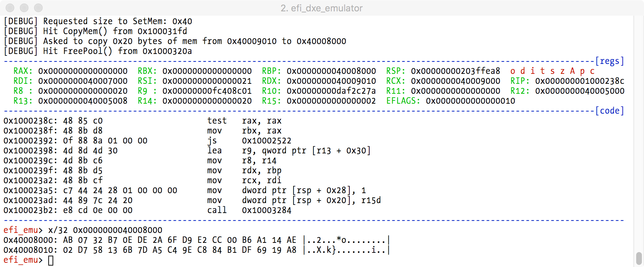Click the Hit FreePool() debug line

(98, 51)
